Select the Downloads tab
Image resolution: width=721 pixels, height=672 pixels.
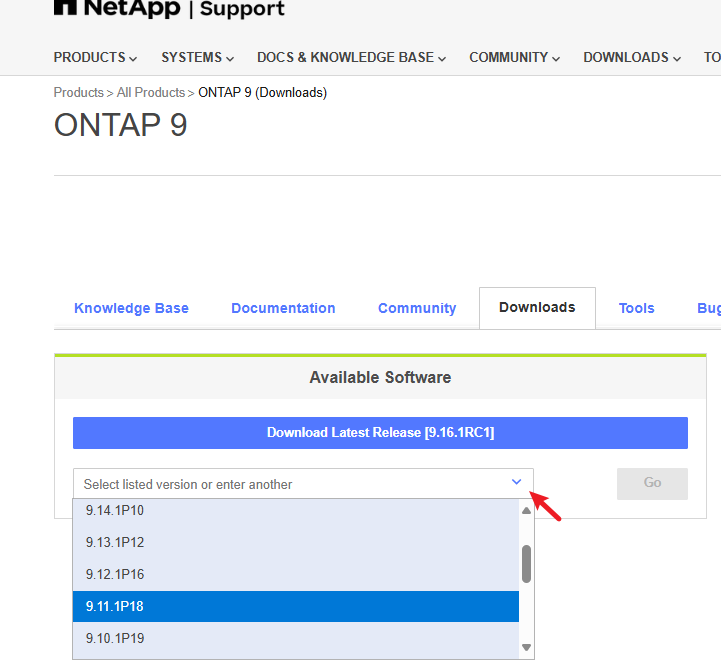click(537, 308)
